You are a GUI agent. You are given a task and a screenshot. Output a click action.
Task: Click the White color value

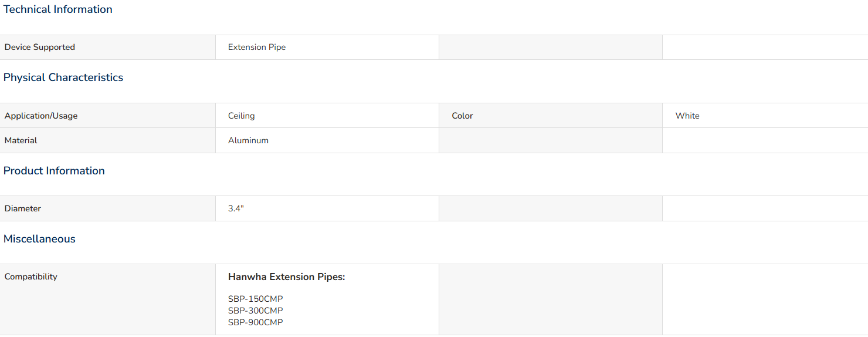pyautogui.click(x=687, y=116)
